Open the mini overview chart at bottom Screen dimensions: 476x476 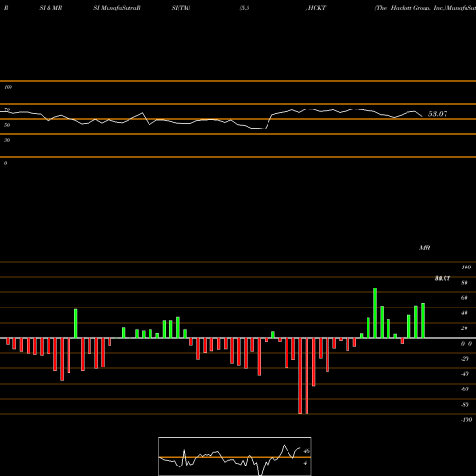pyautogui.click(x=235, y=456)
